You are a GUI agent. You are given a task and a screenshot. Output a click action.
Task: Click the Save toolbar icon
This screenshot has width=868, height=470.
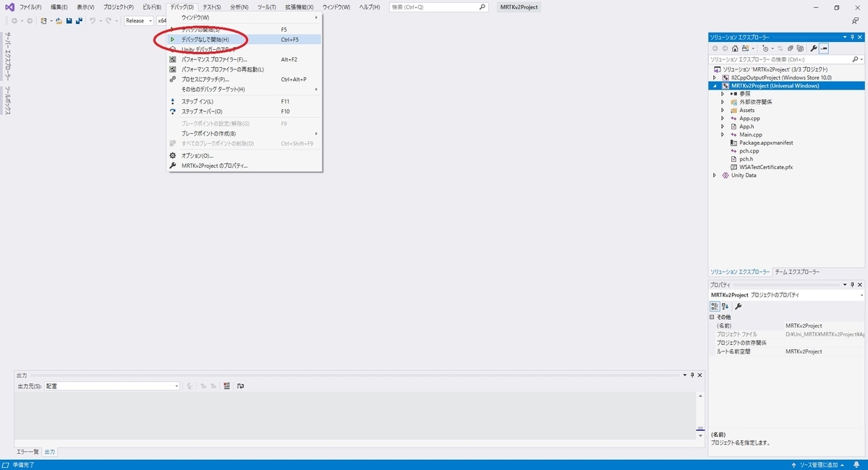coord(69,21)
